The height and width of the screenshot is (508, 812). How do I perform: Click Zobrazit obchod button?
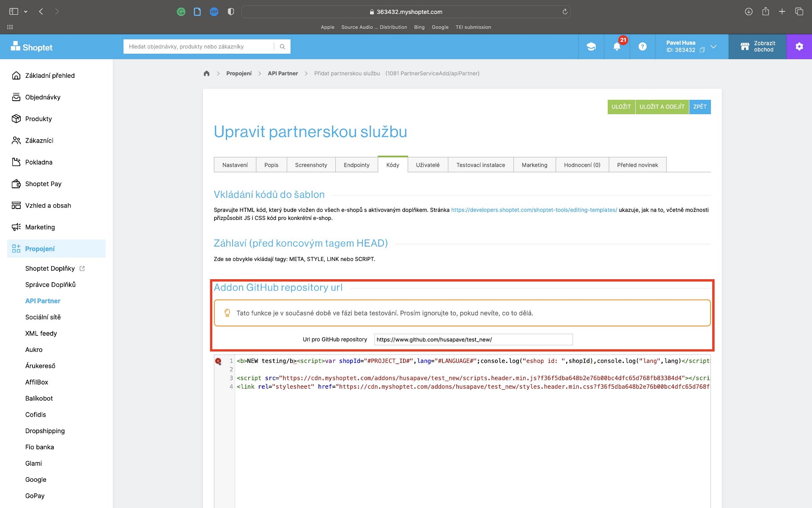pyautogui.click(x=757, y=47)
